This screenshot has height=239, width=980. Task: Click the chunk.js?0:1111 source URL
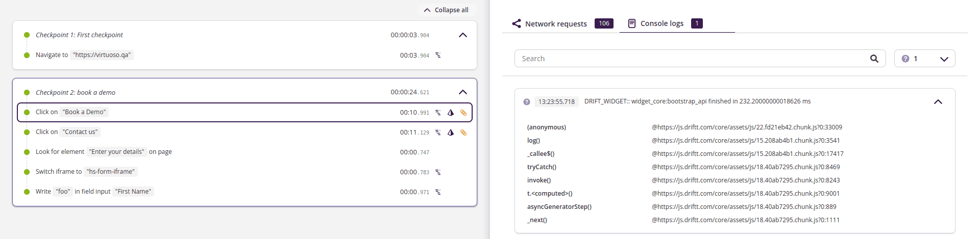[x=746, y=220]
